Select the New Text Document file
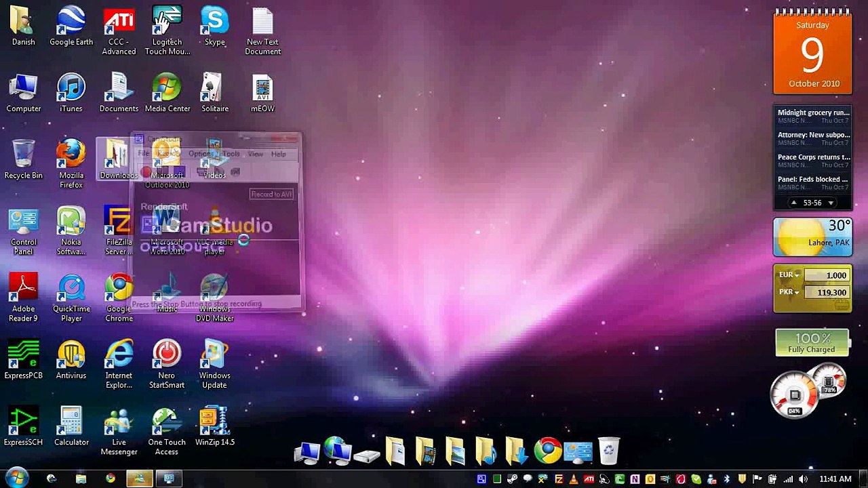Image resolution: width=868 pixels, height=488 pixels. [x=262, y=32]
